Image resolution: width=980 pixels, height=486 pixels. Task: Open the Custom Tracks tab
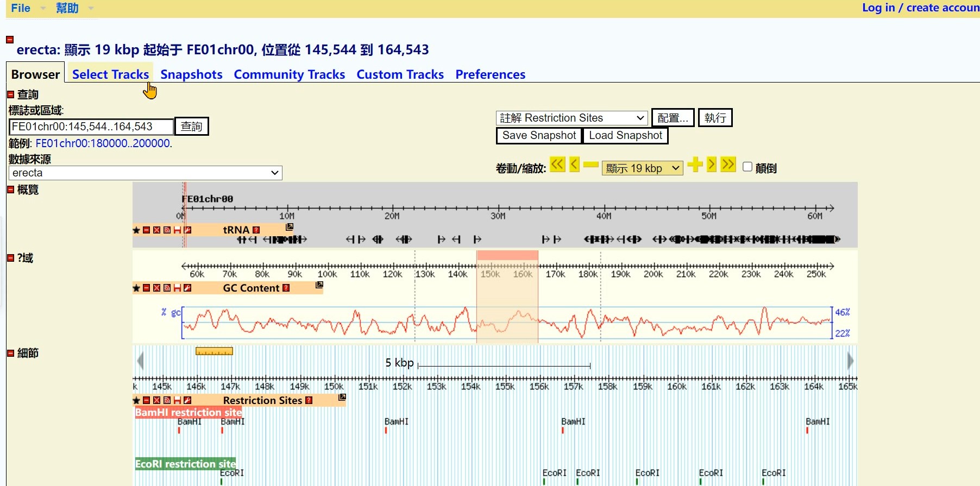(x=400, y=74)
